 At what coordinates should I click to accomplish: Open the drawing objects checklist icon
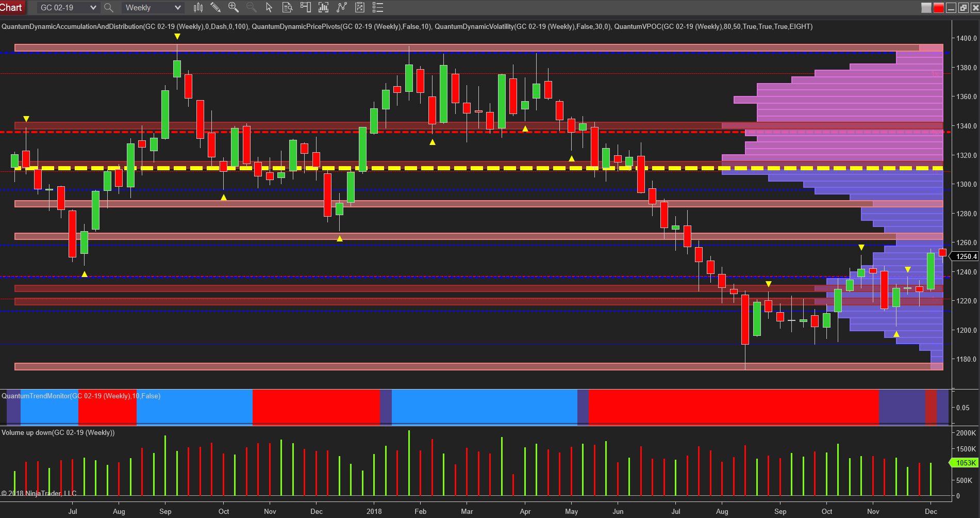pos(360,7)
